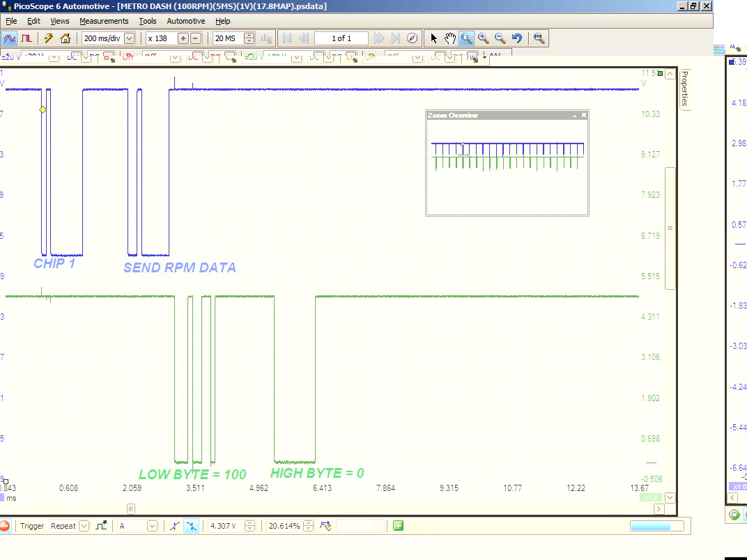Screen dimensions: 747x560
Task: Open the trigger mode Repeat dropdown
Action: [84, 526]
